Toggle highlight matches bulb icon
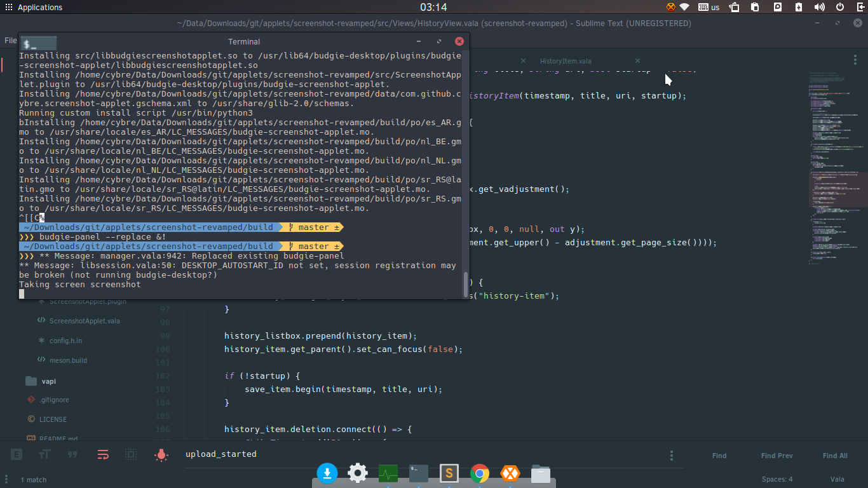 point(161,455)
